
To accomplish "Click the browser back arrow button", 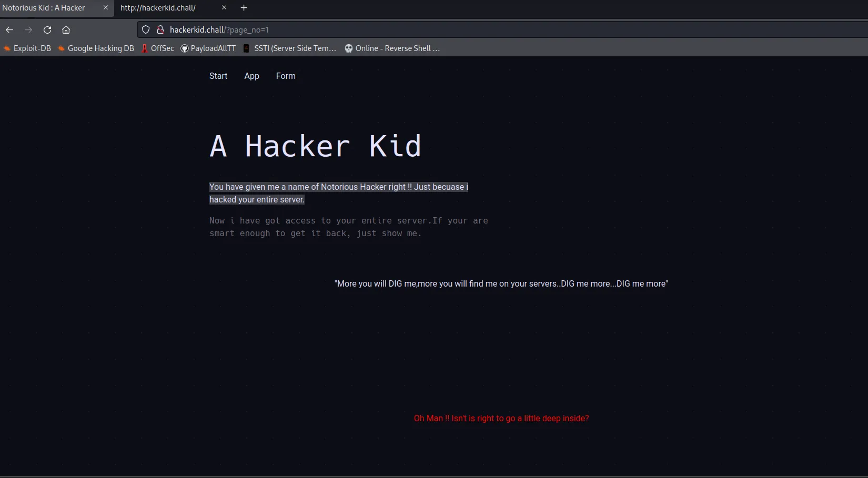I will tap(9, 30).
